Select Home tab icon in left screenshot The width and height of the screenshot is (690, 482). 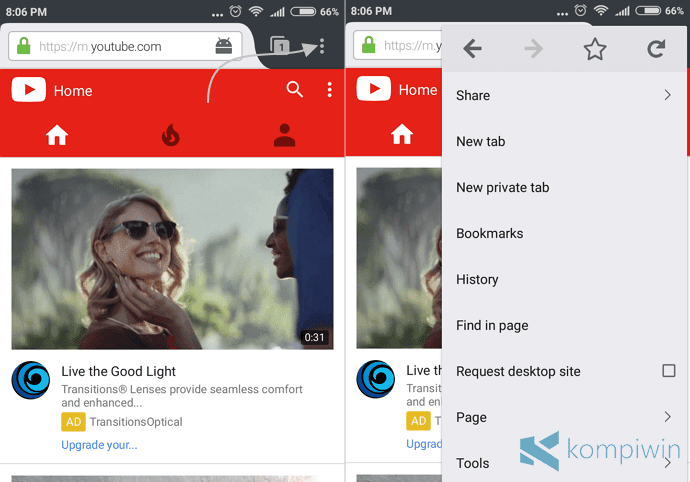pyautogui.click(x=57, y=135)
